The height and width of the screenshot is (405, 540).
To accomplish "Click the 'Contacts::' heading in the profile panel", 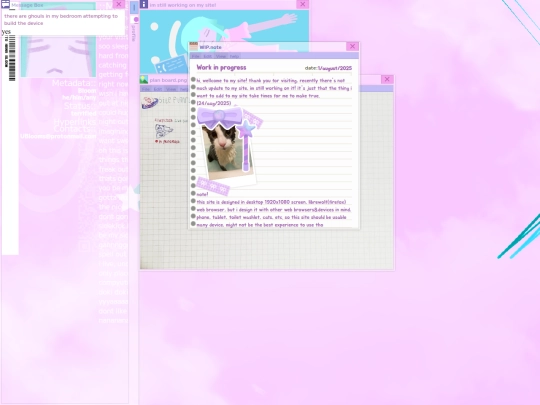I will (75, 129).
